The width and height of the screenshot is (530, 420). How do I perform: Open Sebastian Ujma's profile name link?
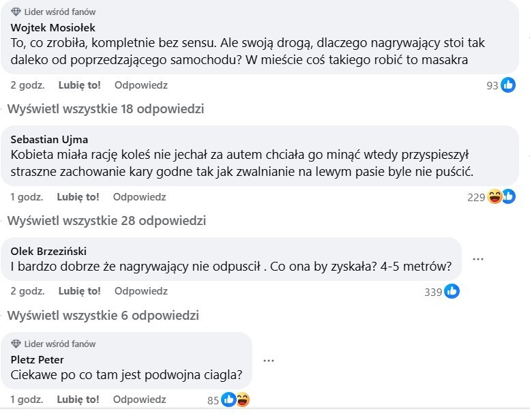49,140
